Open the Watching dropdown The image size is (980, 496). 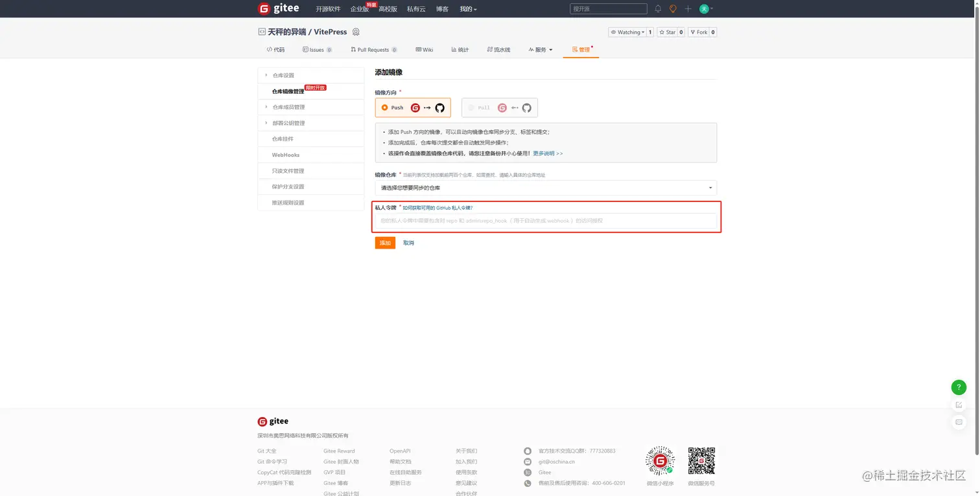[627, 32]
